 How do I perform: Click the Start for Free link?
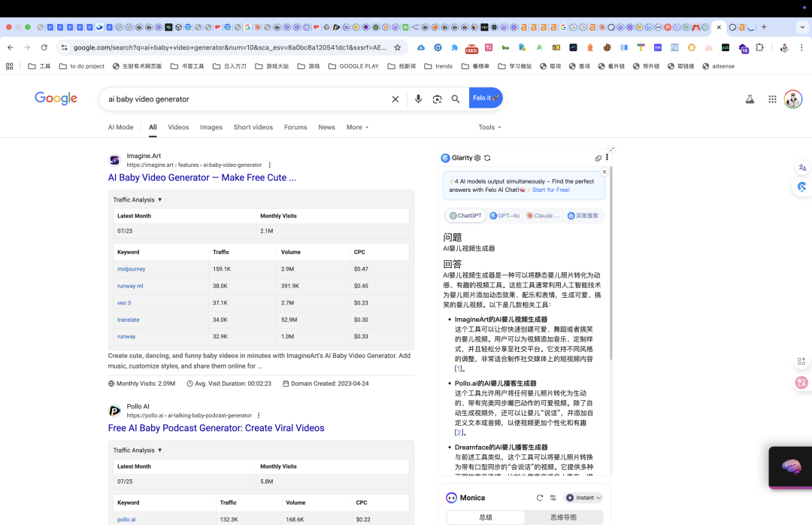click(x=550, y=190)
